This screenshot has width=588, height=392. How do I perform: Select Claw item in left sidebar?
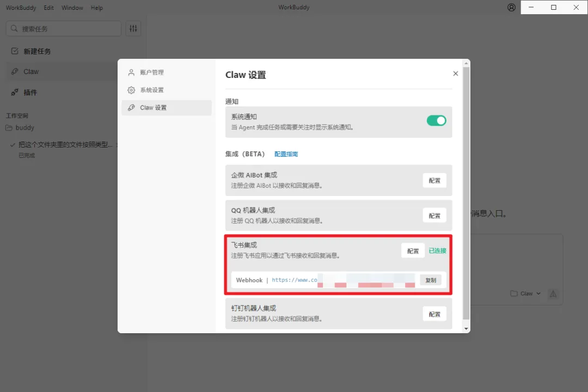31,71
